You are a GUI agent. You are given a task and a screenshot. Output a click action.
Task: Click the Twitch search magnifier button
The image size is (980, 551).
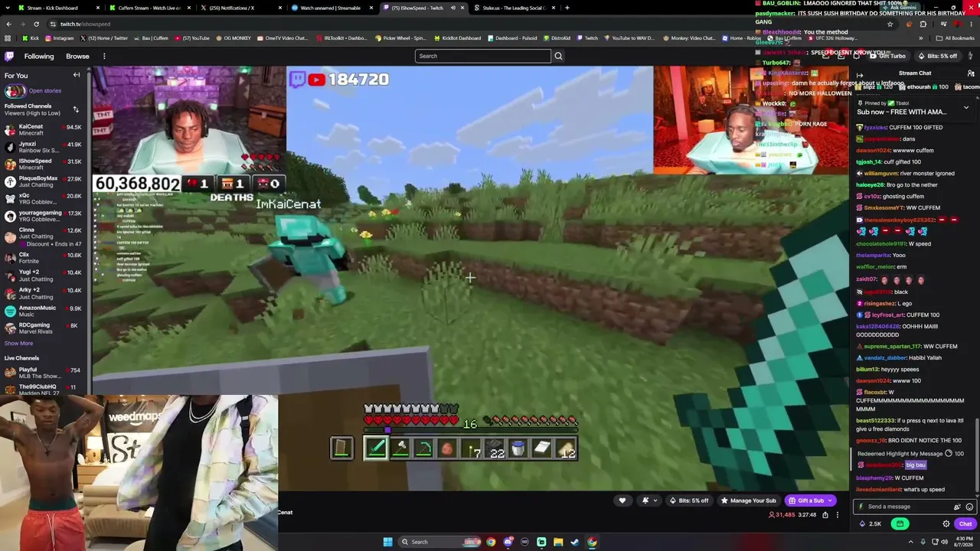click(x=558, y=56)
